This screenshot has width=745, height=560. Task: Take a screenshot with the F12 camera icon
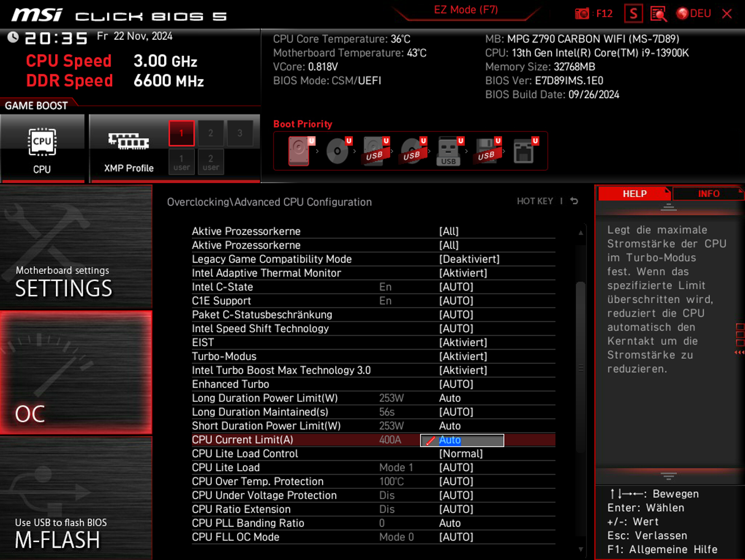(582, 13)
